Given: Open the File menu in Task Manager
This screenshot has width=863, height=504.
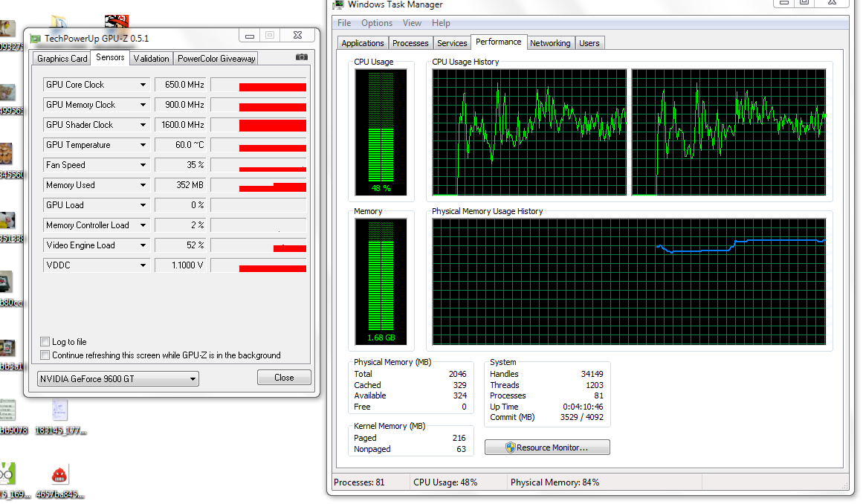Looking at the screenshot, I should tap(344, 23).
